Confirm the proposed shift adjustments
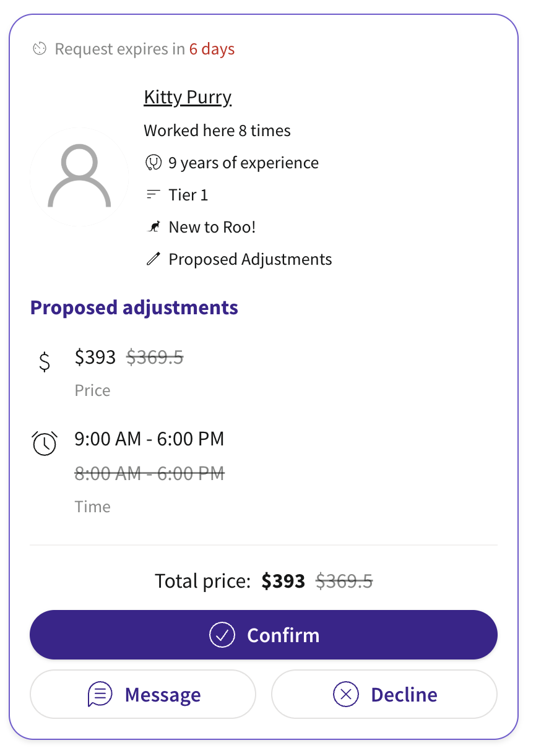Image resolution: width=536 pixels, height=756 pixels. 264,635
